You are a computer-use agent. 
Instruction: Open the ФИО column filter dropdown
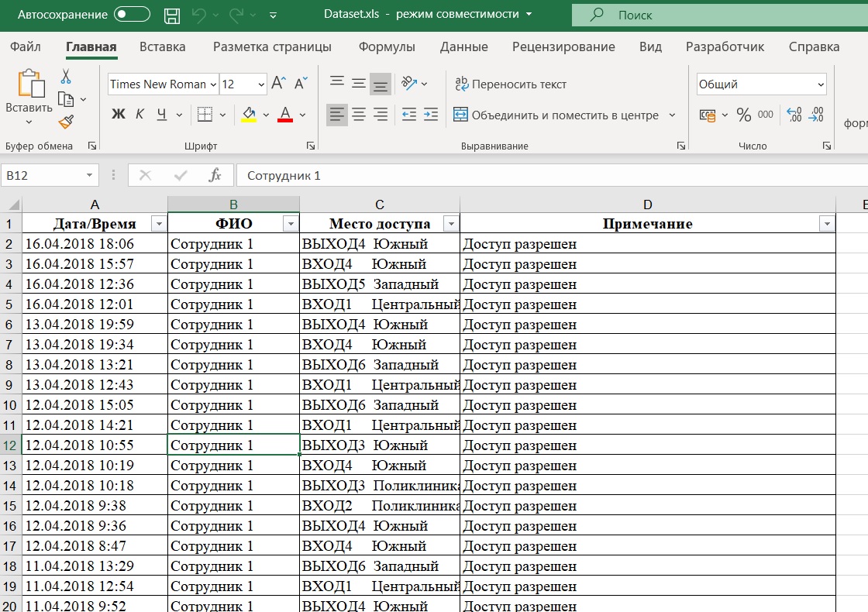[291, 224]
